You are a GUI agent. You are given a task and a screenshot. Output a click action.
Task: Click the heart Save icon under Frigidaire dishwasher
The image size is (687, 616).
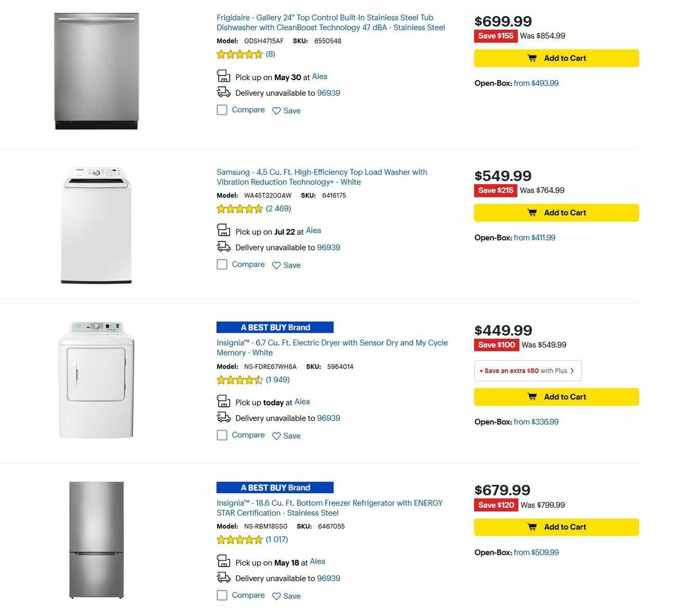coord(277,110)
